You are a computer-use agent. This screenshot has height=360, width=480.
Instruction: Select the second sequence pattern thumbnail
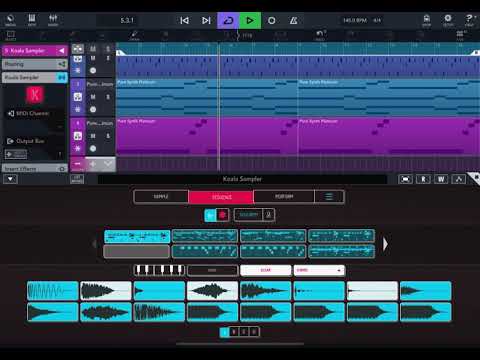[x=205, y=236]
